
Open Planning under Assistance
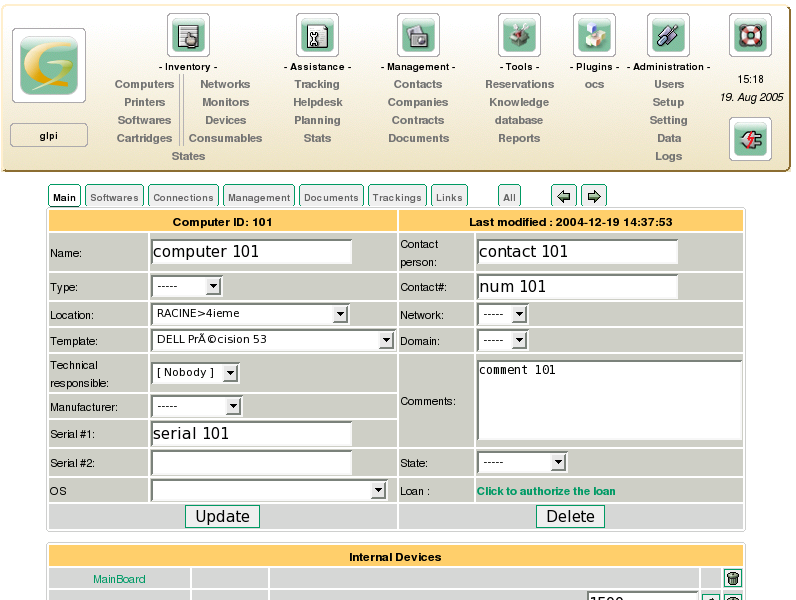point(317,120)
